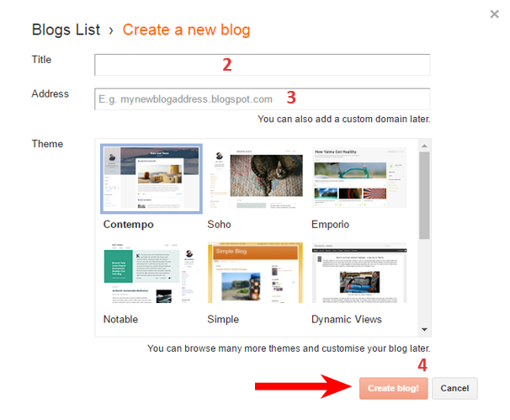Click the Soho theme name label
Image resolution: width=510 pixels, height=420 pixels.
coord(219,225)
